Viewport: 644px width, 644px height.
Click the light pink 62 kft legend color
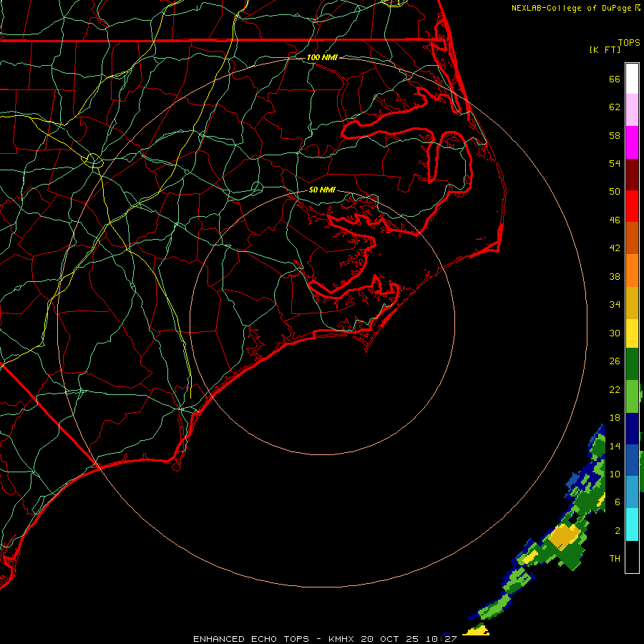632,110
